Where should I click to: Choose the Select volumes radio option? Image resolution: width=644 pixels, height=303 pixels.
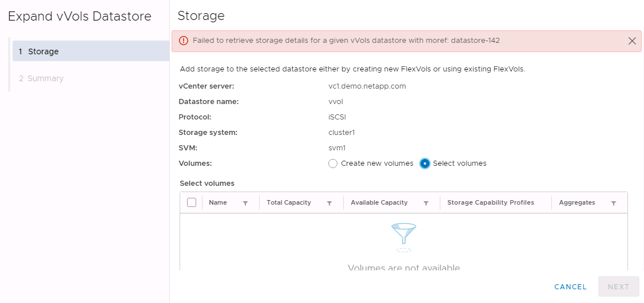tap(425, 164)
